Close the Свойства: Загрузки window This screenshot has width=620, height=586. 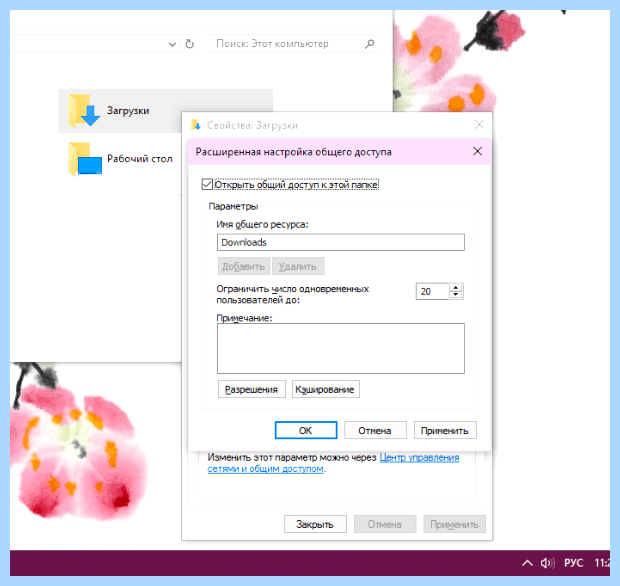[x=479, y=125]
